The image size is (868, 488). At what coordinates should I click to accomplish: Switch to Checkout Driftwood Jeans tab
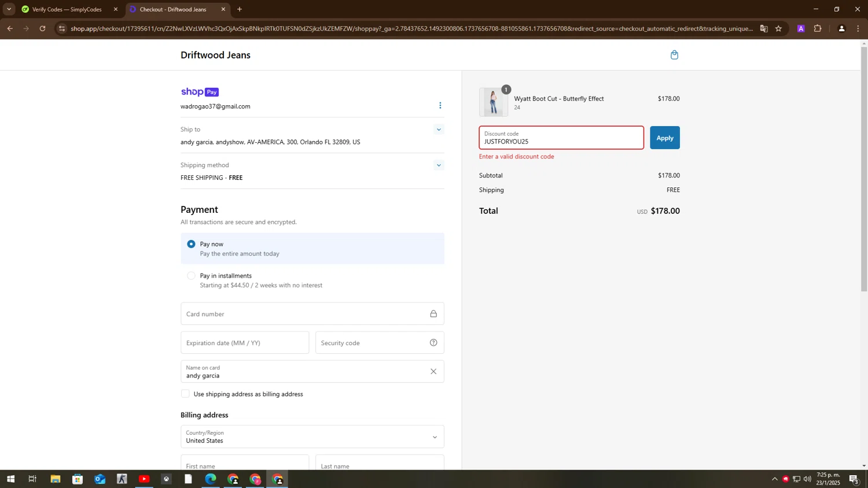point(176,9)
